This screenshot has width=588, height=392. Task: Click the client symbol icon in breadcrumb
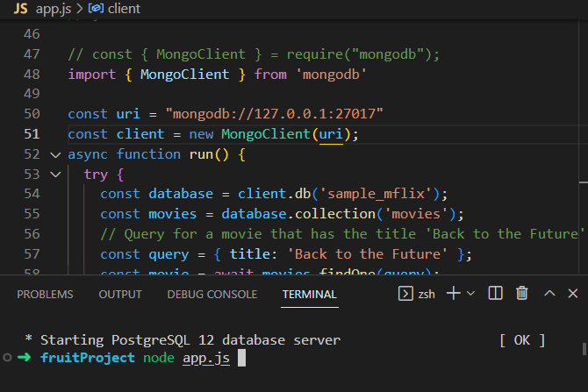tap(95, 9)
